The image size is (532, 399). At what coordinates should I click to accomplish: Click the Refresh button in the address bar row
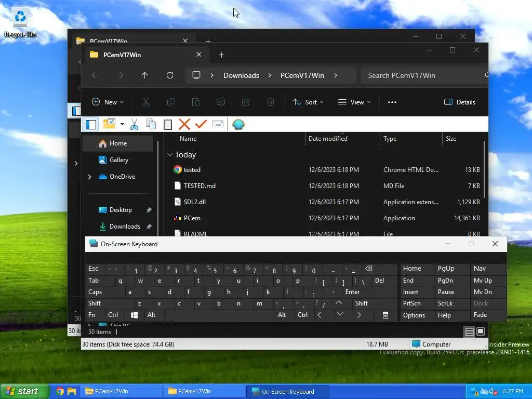(x=170, y=75)
